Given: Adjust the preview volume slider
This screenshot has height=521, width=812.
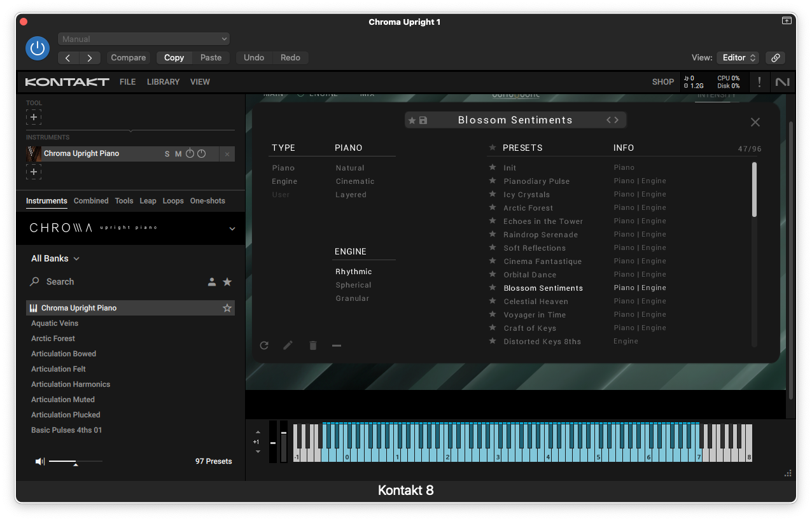Looking at the screenshot, I should tap(75, 462).
